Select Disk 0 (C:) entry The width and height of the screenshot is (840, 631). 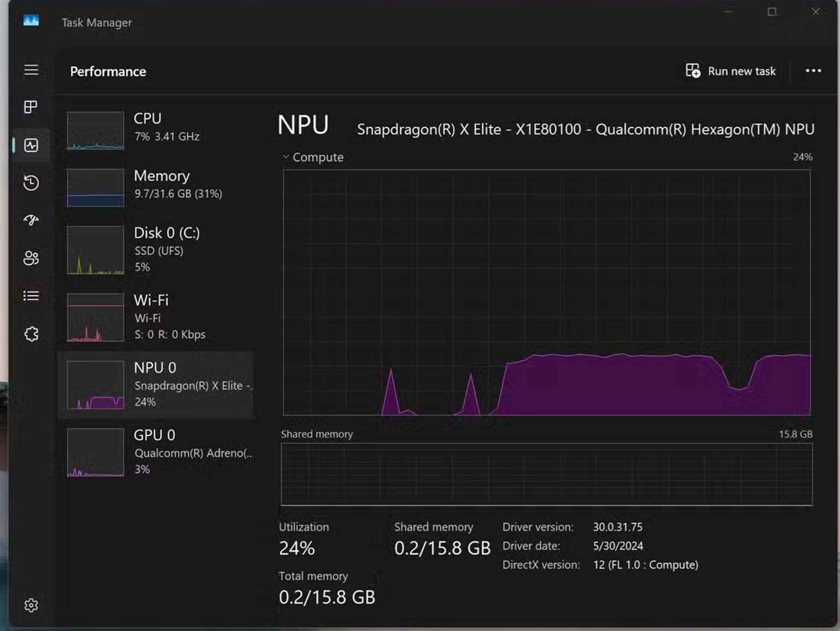coord(156,250)
